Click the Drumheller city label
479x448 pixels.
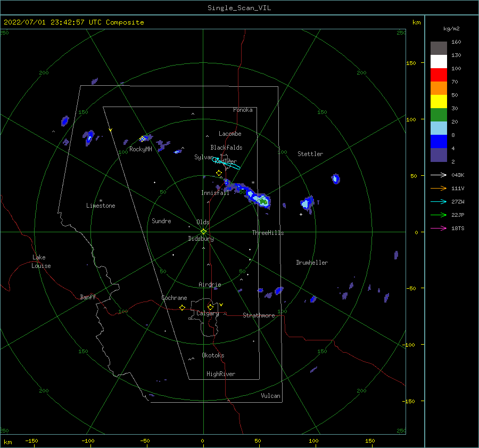[x=312, y=263]
